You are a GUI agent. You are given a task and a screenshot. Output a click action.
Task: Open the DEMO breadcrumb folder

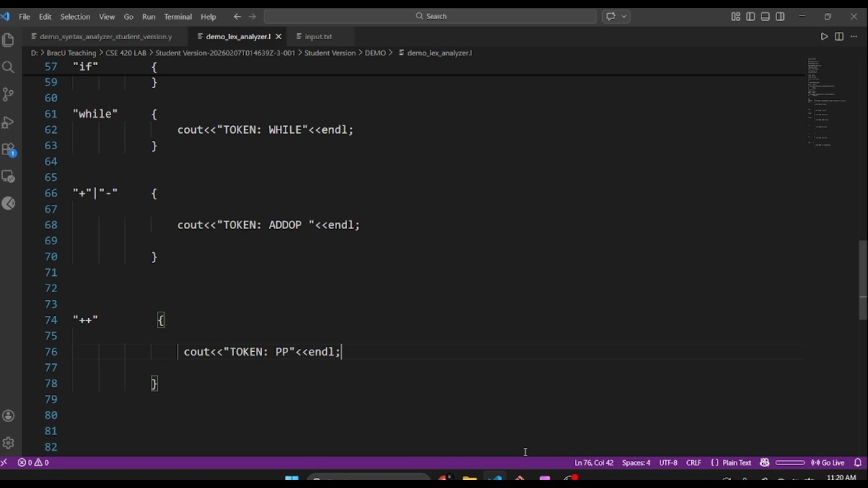[x=375, y=53]
